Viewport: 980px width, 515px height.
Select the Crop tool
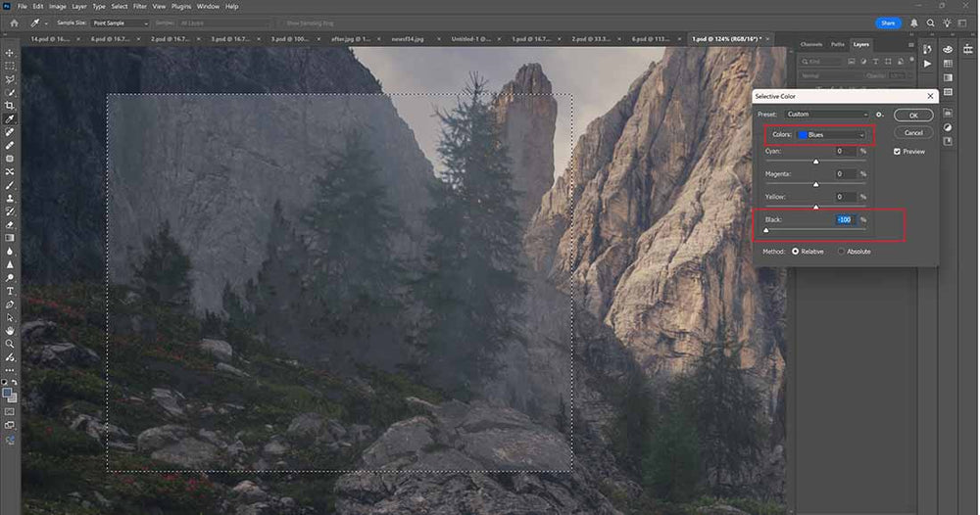coord(10,106)
